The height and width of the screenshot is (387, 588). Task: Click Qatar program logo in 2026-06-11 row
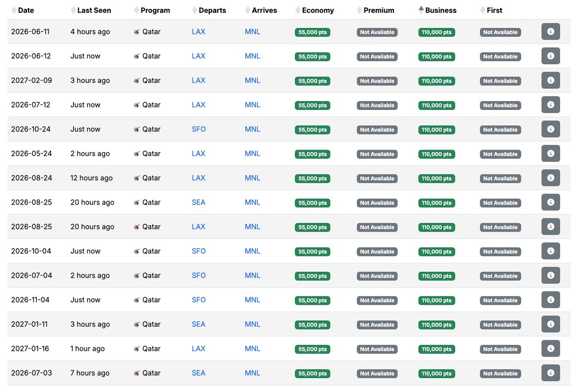137,32
